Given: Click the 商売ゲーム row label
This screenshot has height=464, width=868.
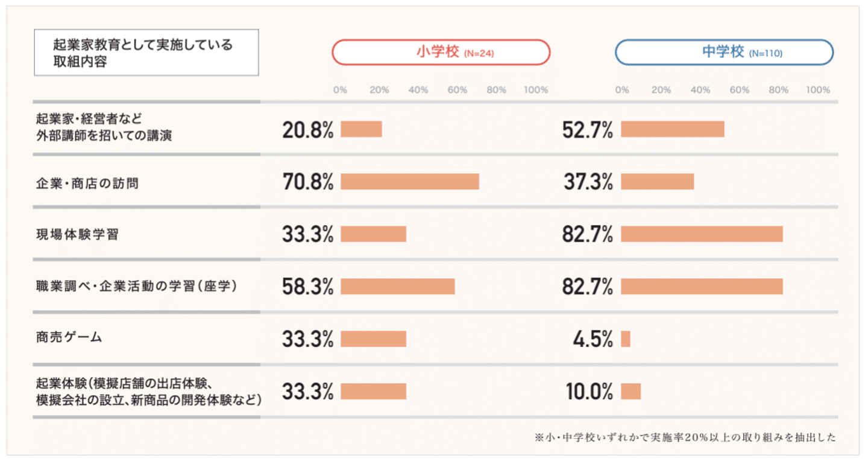Looking at the screenshot, I should 69,337.
